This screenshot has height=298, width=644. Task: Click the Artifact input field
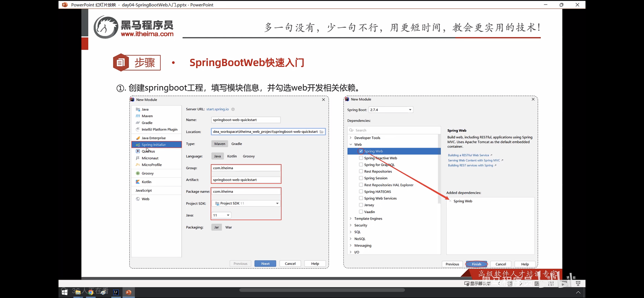click(246, 180)
